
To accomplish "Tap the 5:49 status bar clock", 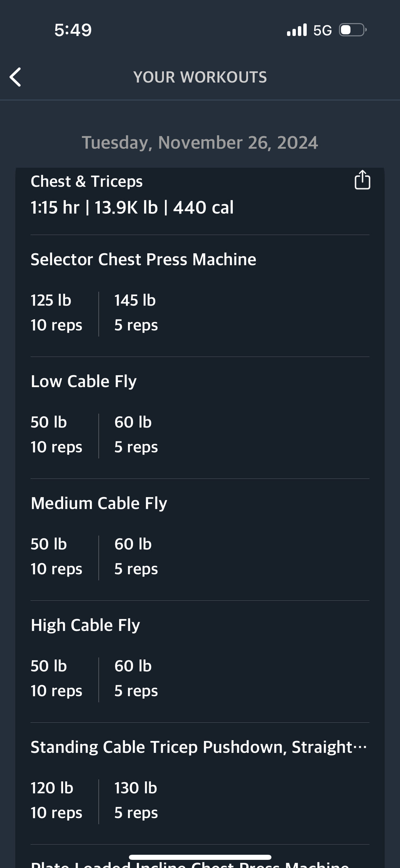I will point(73,30).
